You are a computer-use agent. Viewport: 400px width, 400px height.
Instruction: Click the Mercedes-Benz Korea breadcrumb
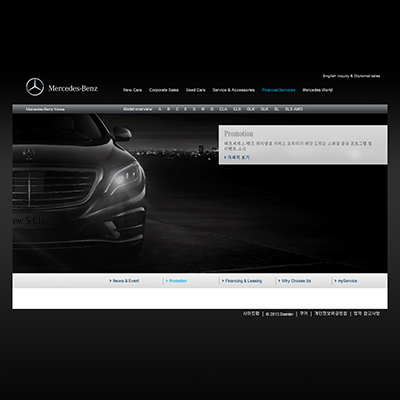(x=45, y=109)
